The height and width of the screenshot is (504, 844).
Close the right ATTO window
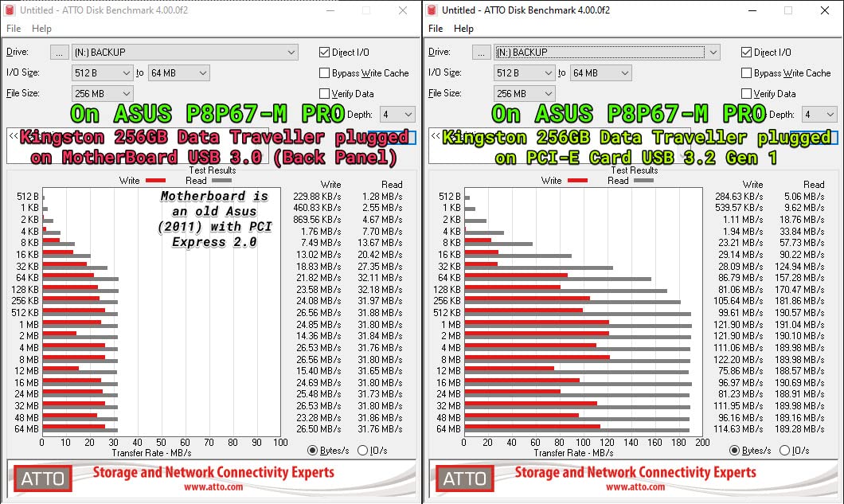coord(825,10)
